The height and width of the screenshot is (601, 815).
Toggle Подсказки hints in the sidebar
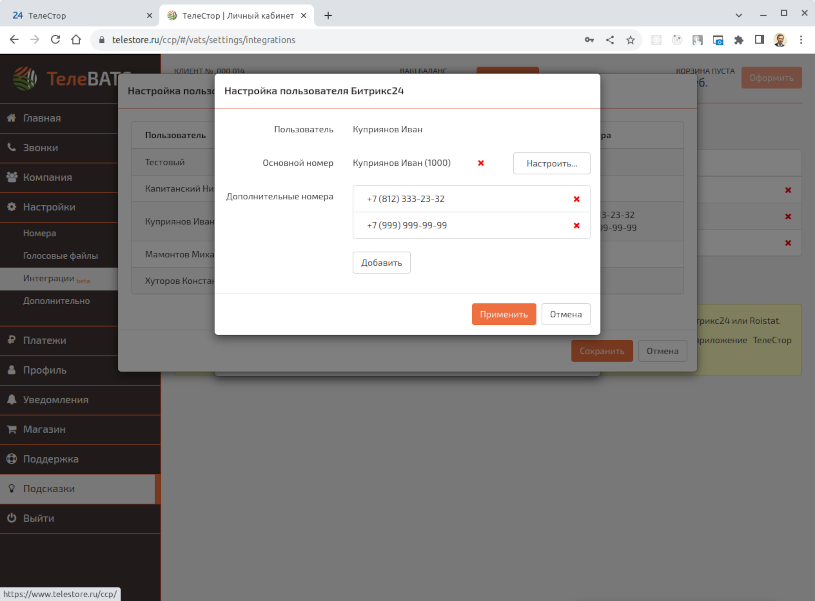click(x=80, y=489)
